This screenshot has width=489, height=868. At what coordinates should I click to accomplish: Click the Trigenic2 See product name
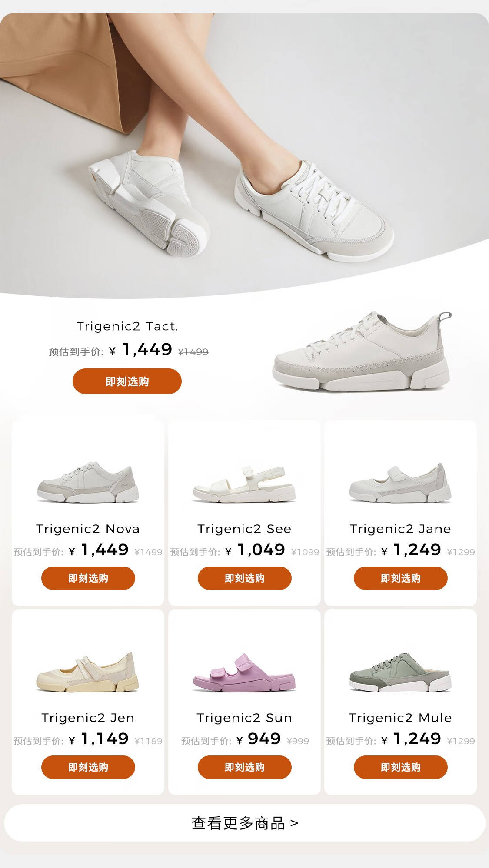(x=244, y=529)
